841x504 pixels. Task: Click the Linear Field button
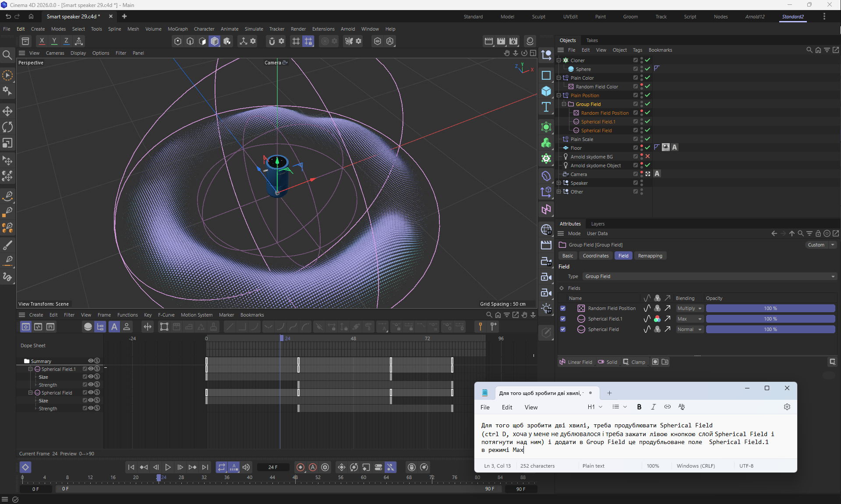coord(576,362)
